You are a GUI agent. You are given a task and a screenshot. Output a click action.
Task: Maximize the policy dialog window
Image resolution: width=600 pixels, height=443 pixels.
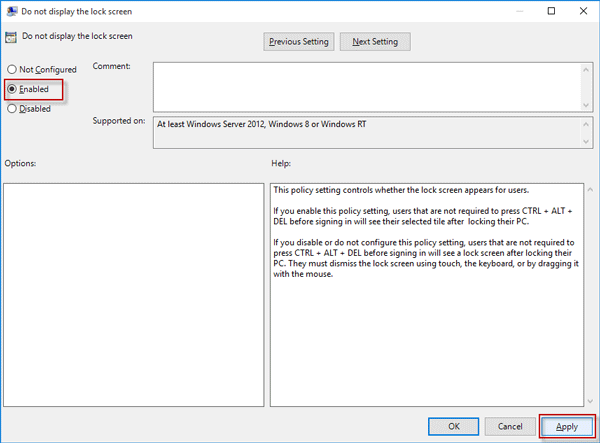click(551, 12)
